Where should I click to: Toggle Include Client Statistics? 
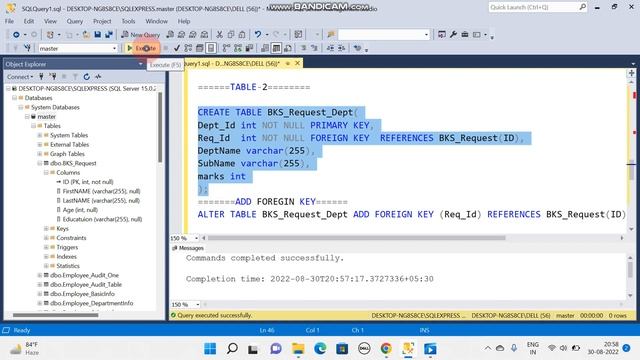pyautogui.click(x=249, y=48)
